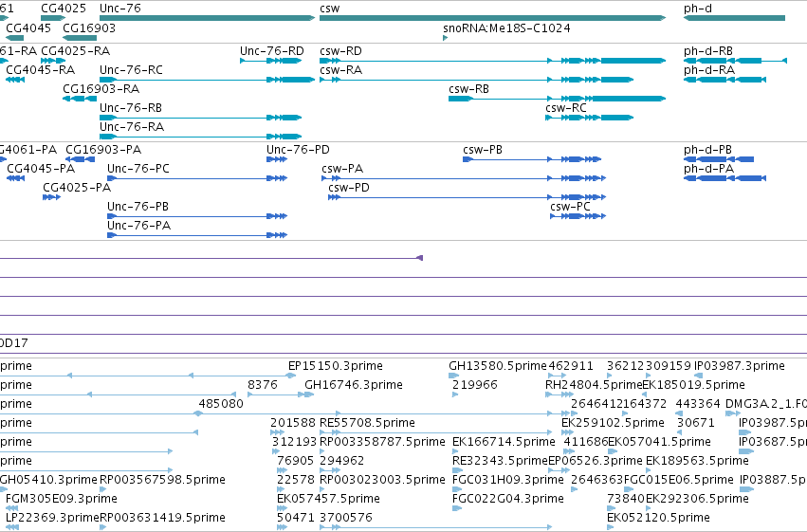Click the CG16903 gene feature
Viewport: 807px width, 532px height.
[80, 38]
